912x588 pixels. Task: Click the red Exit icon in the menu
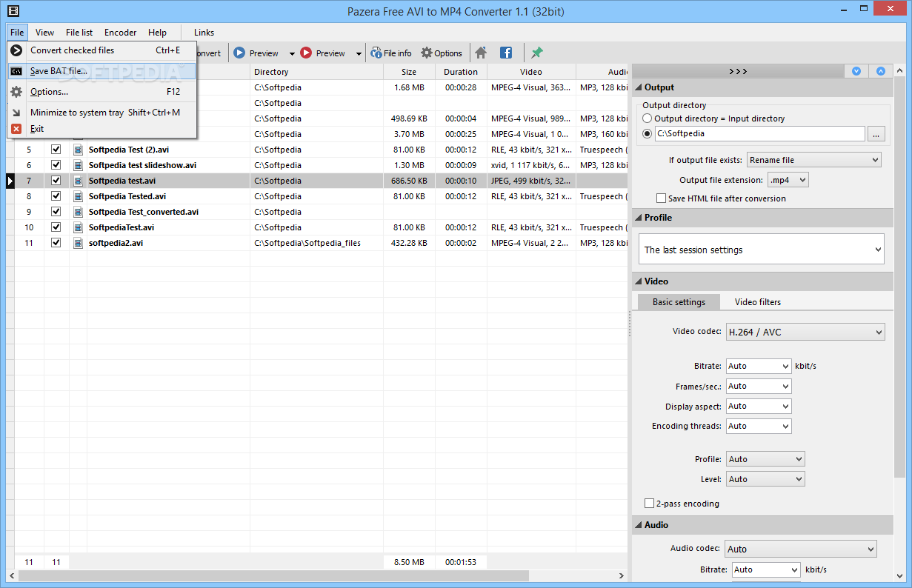point(16,129)
